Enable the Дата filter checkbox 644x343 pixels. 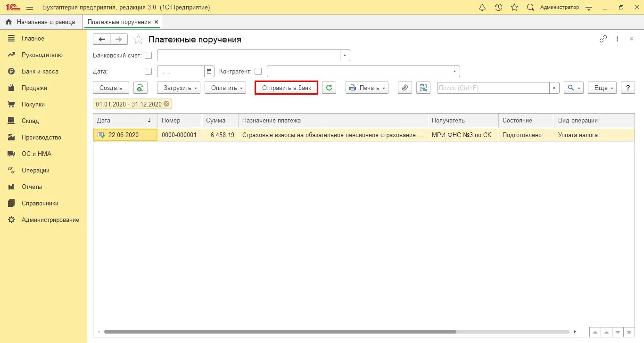[x=149, y=72]
